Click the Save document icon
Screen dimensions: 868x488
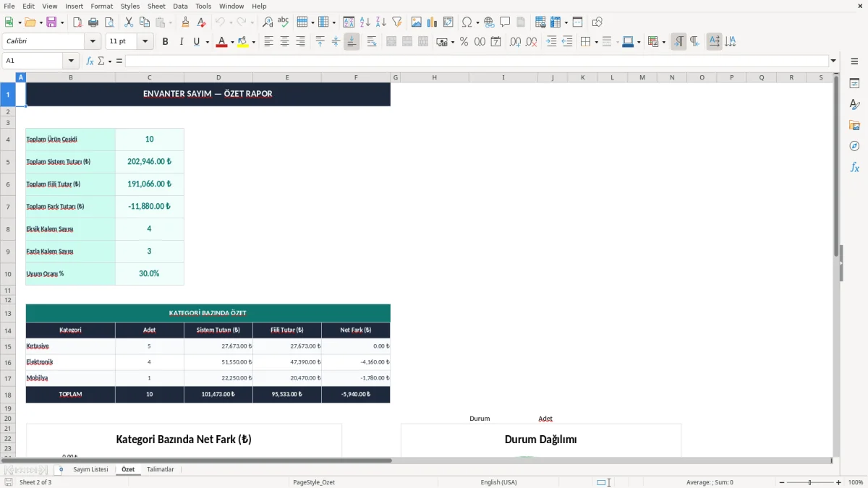[x=51, y=22]
